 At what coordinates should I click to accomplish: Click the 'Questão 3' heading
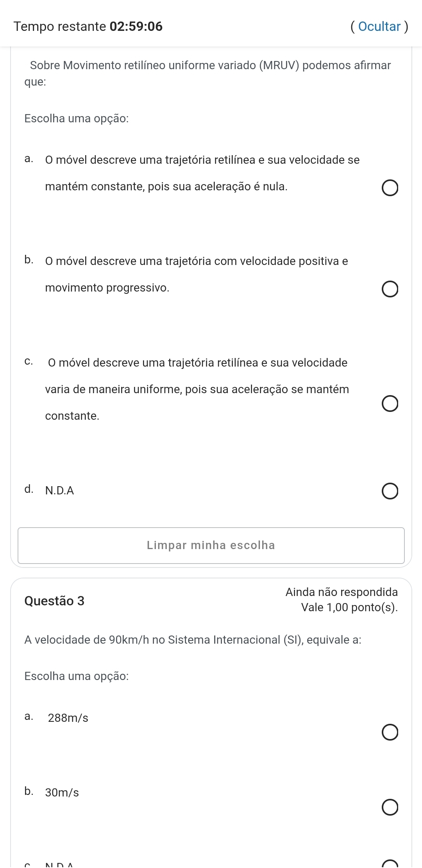(x=54, y=601)
